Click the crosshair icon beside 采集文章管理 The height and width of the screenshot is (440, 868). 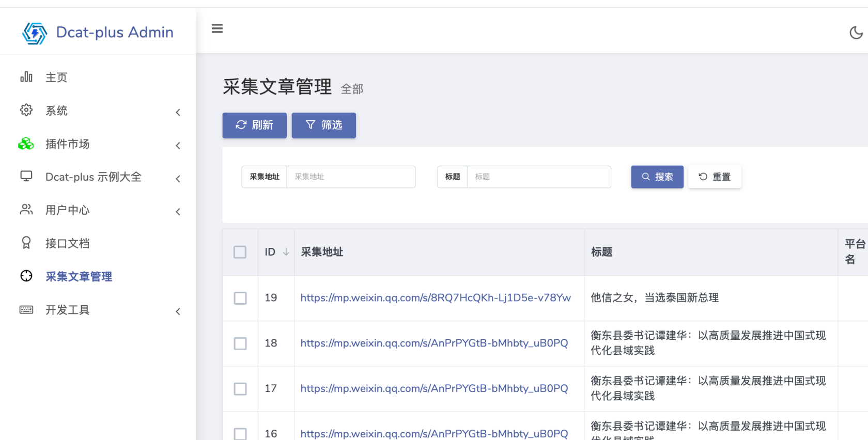click(x=26, y=276)
